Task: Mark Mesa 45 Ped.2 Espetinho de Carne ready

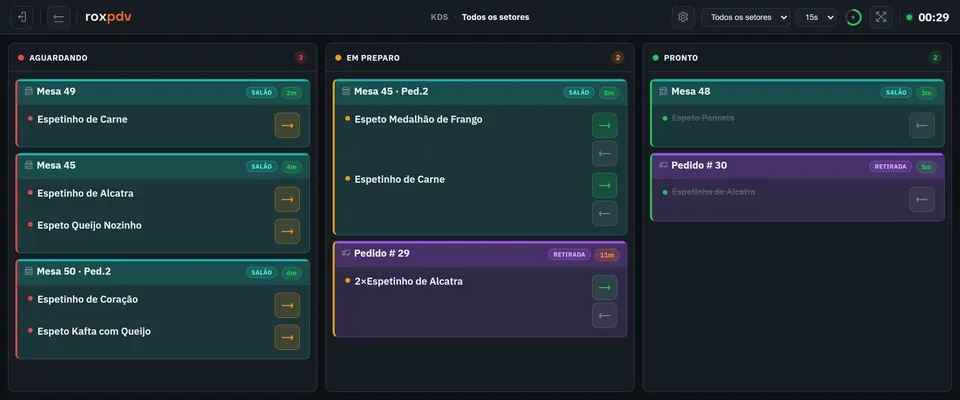Action: coord(604,185)
